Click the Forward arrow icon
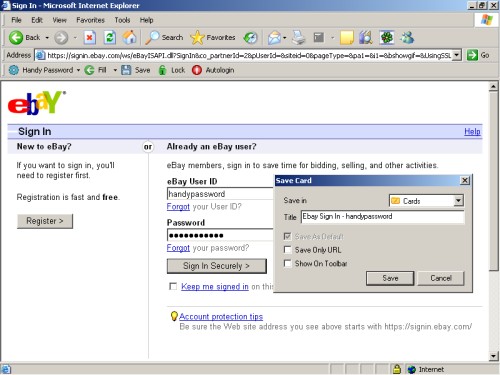 (61, 37)
